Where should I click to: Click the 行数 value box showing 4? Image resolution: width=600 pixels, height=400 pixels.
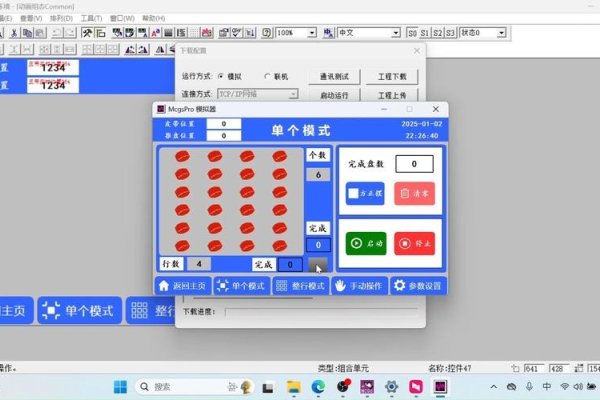(199, 264)
